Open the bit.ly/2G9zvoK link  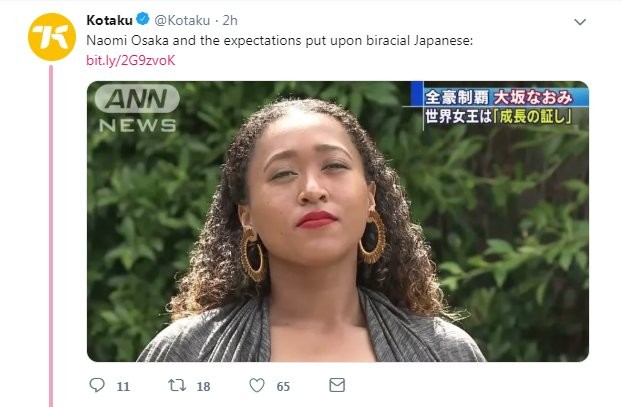pos(131,60)
